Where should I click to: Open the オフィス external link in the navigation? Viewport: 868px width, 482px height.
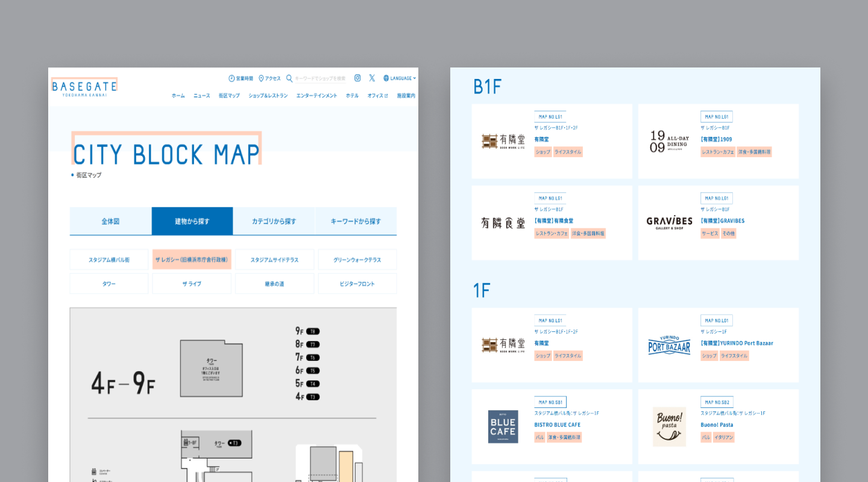(x=378, y=96)
